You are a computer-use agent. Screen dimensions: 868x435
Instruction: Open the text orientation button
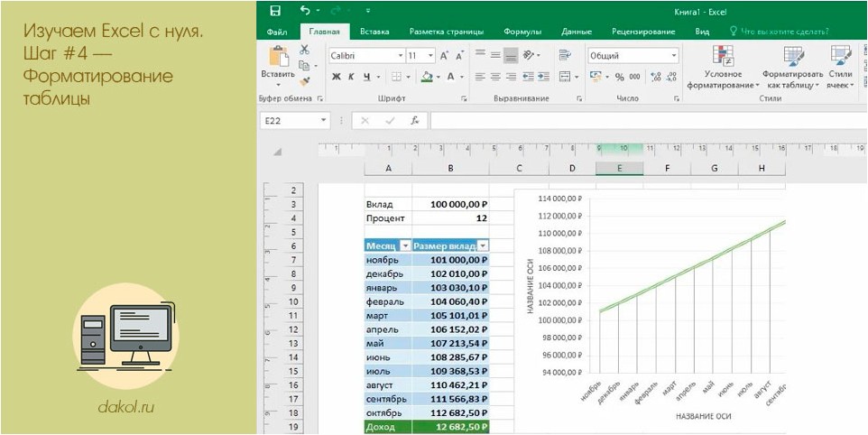530,55
